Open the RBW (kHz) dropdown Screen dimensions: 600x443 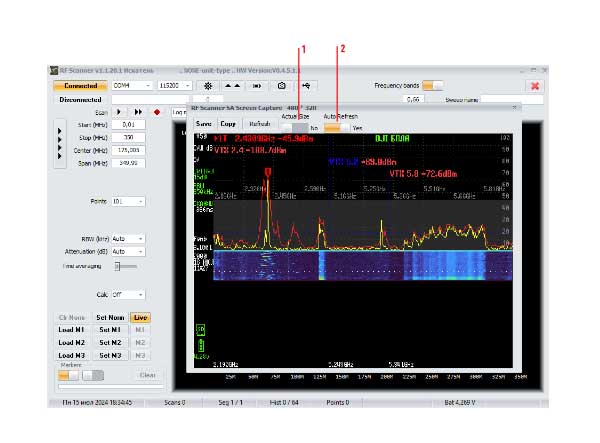click(128, 239)
